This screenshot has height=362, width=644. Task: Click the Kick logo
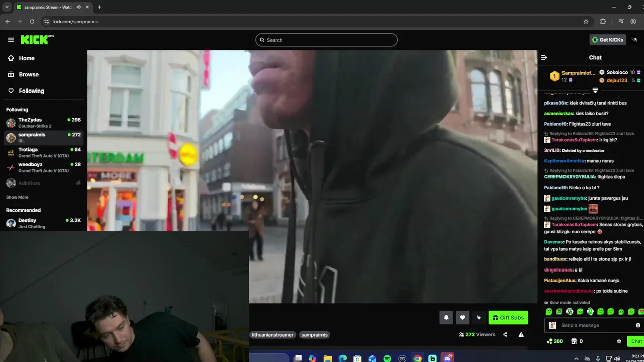37,40
